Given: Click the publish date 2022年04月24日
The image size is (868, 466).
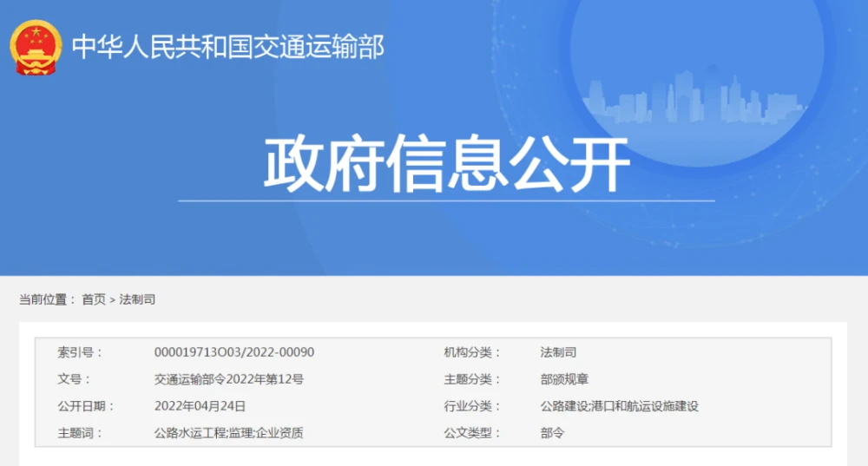Looking at the screenshot, I should (200, 405).
